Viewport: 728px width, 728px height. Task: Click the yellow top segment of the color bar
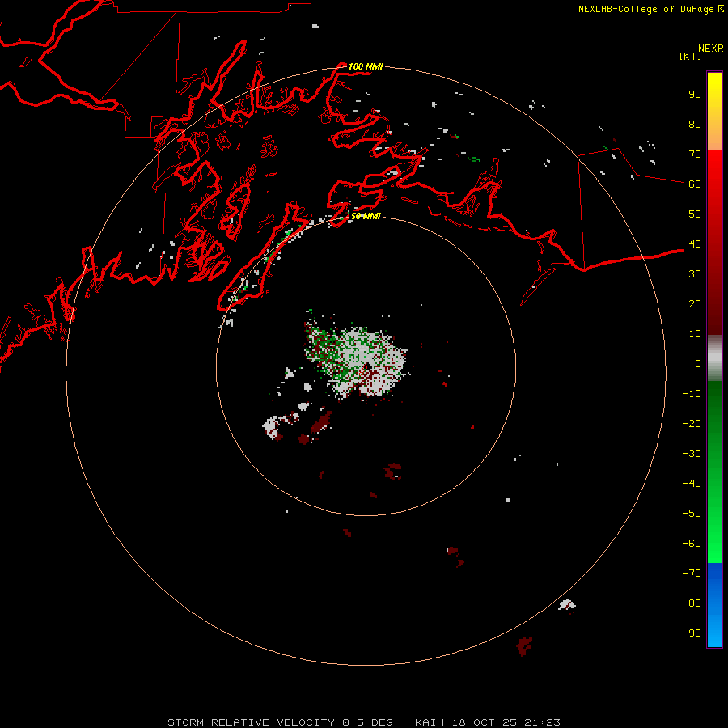pyautogui.click(x=714, y=112)
